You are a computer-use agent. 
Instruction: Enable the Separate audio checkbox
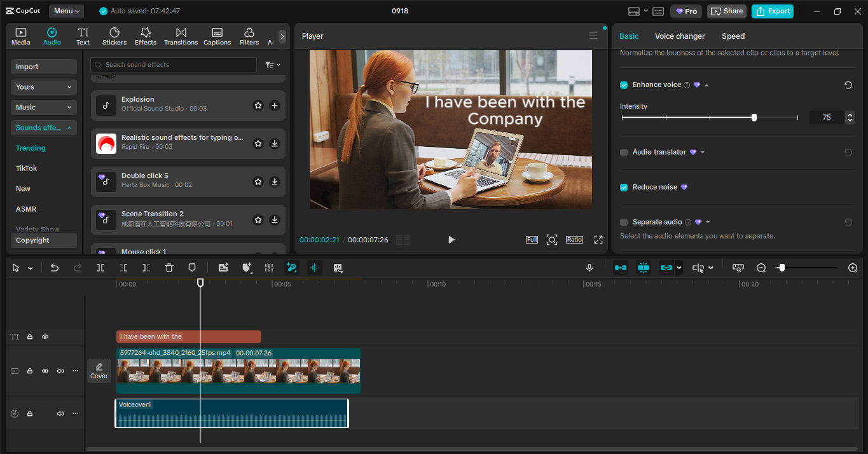(x=624, y=222)
